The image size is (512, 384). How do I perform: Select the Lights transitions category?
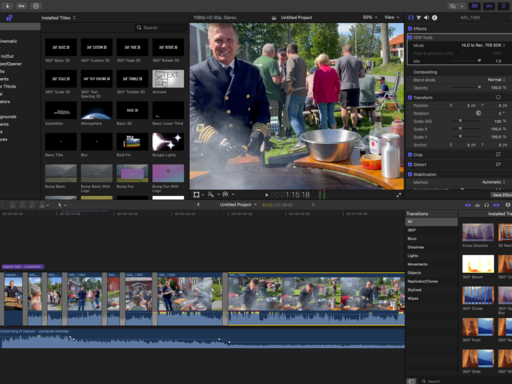point(431,256)
